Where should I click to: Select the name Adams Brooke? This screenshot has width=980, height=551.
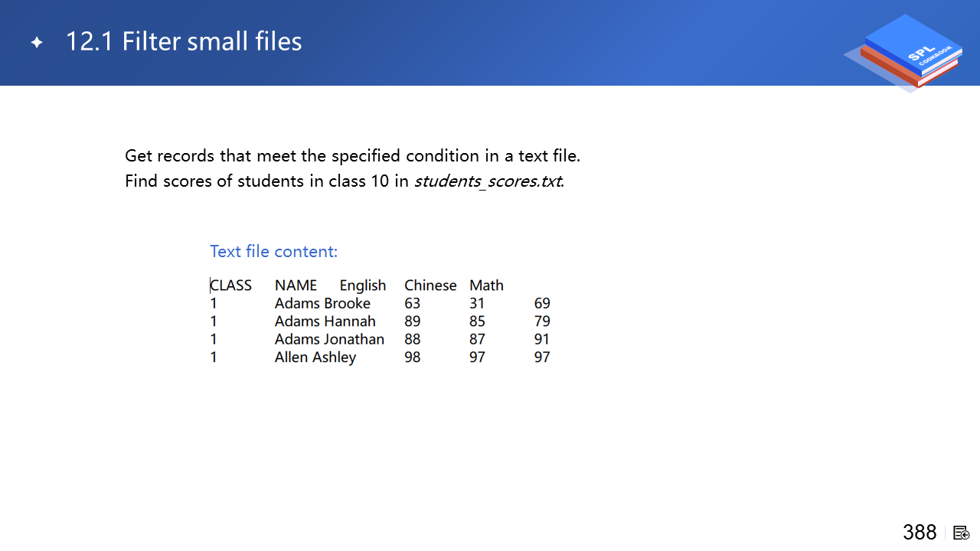(x=322, y=303)
